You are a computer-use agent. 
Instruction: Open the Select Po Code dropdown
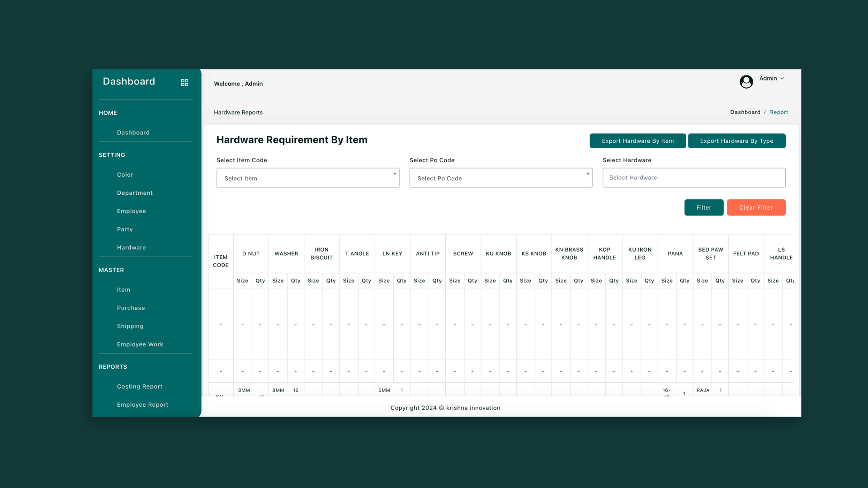click(500, 178)
